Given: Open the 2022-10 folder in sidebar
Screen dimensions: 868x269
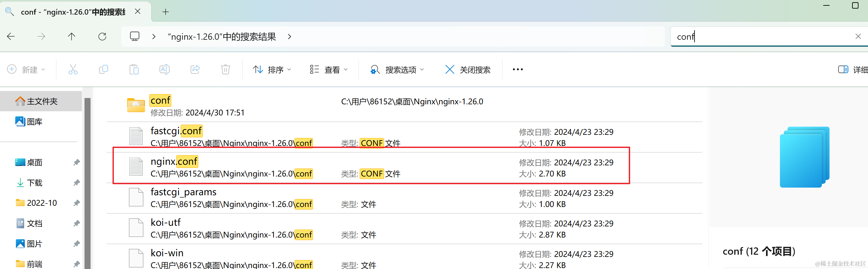Looking at the screenshot, I should click(36, 203).
